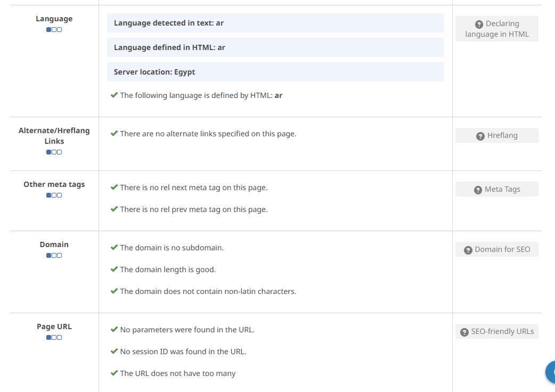This screenshot has width=555, height=392.
Task: Click question mark icon beside Domain for SEO
Action: (468, 250)
